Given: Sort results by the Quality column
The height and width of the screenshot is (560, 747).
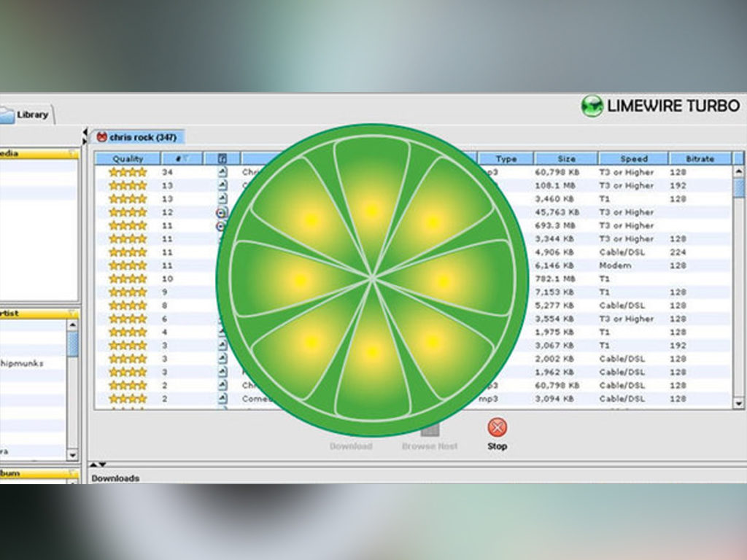Looking at the screenshot, I should [x=128, y=159].
